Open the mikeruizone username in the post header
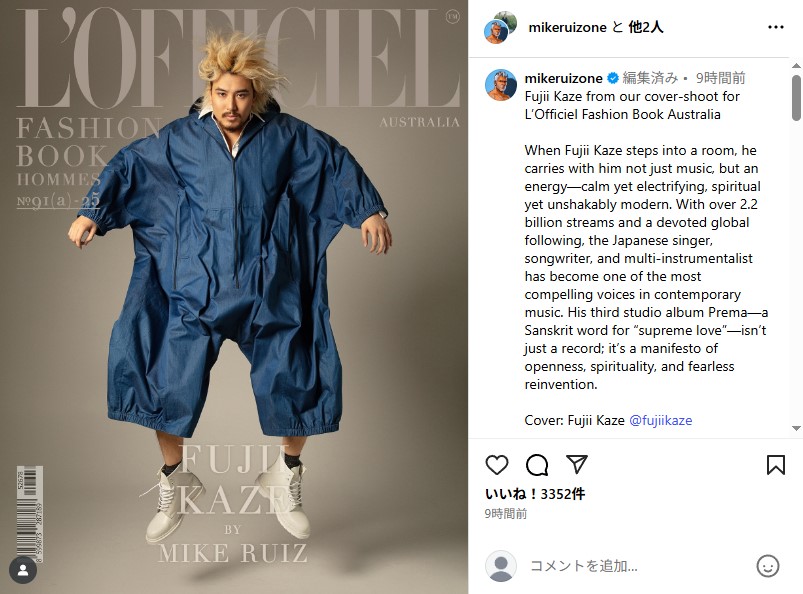This screenshot has width=803, height=594. coord(567,27)
